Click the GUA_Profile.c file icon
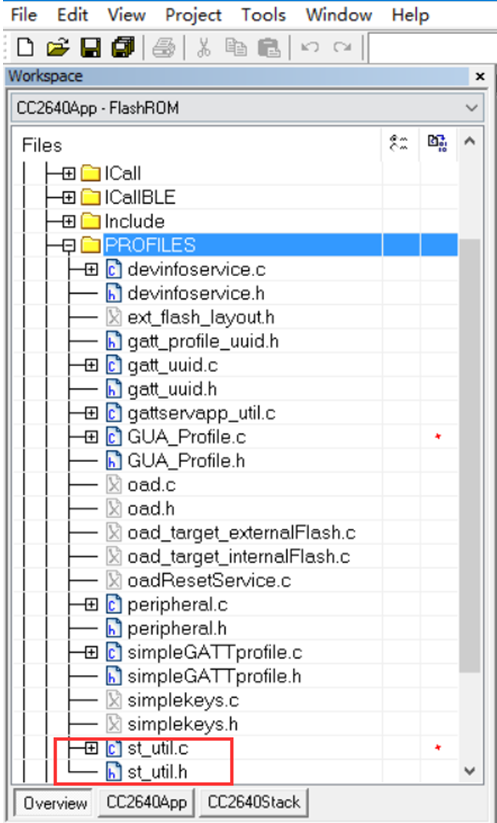497x823 pixels. click(113, 437)
